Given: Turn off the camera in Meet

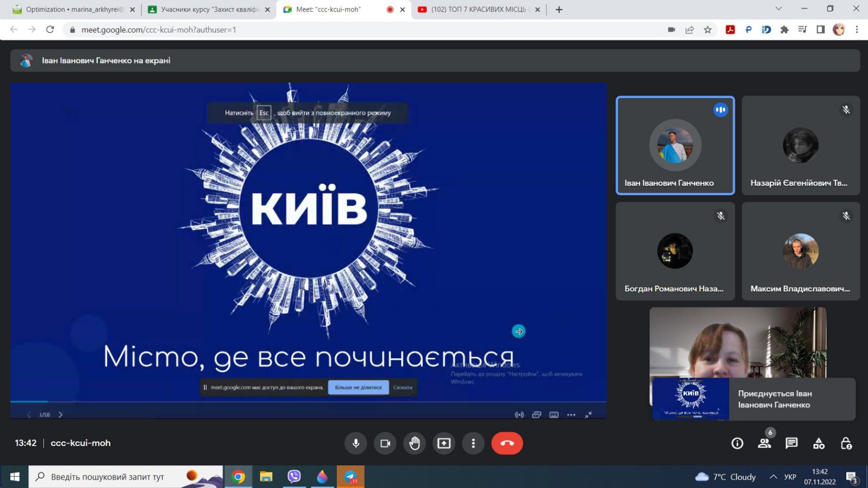Looking at the screenshot, I should (385, 443).
